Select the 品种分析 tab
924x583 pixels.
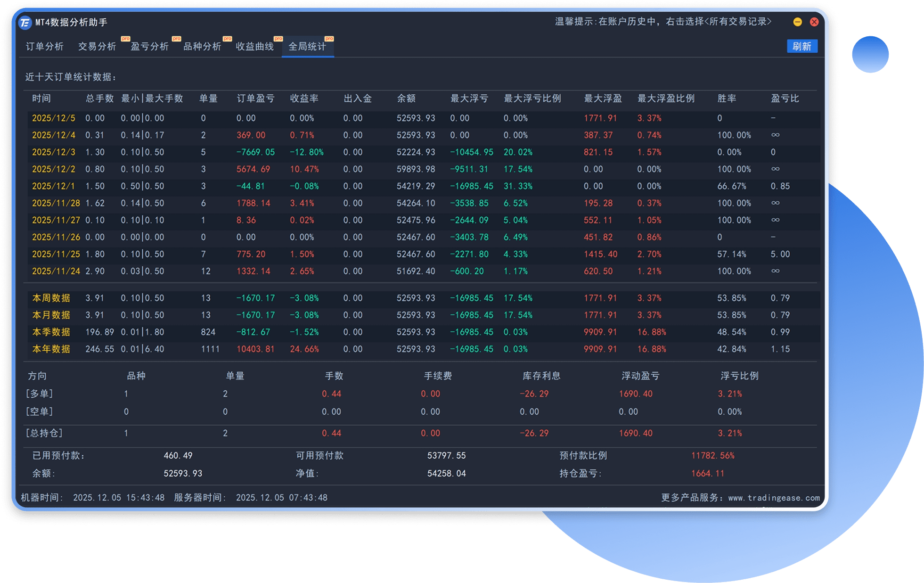pyautogui.click(x=202, y=46)
